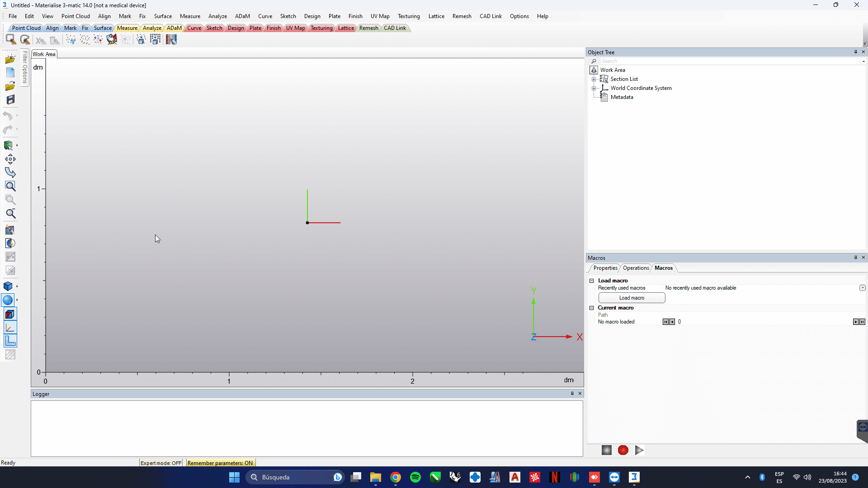Toggle the ruler display icon in sidebar

pyautogui.click(x=10, y=341)
